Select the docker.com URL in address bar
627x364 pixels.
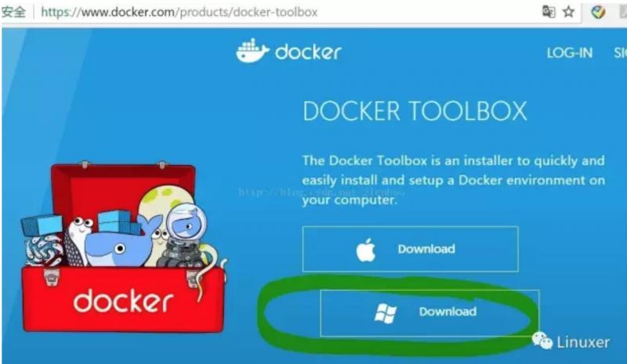point(179,13)
